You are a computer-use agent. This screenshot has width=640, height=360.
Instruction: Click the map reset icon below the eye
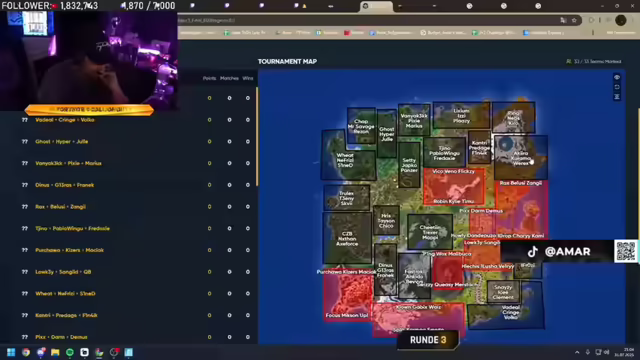tap(617, 87)
